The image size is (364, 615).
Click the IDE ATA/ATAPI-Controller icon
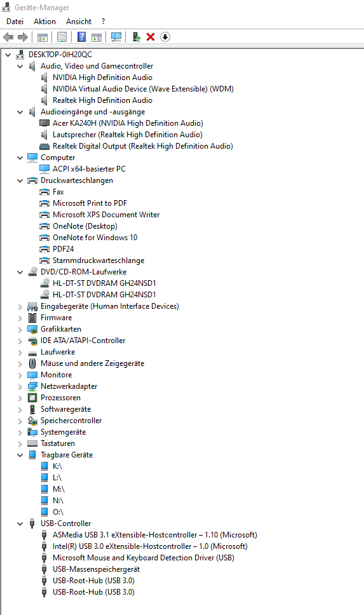pyautogui.click(x=32, y=341)
